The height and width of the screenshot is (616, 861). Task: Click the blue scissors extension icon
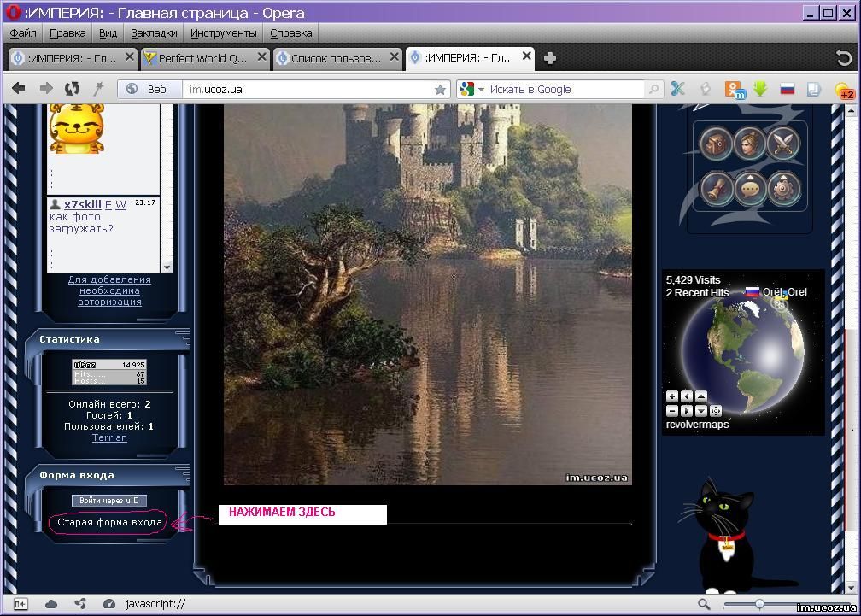tap(678, 88)
